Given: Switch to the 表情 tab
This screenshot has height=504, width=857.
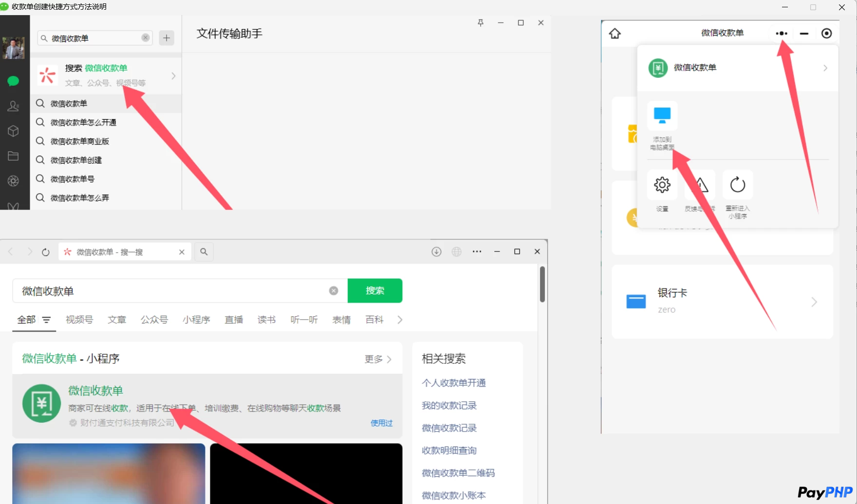Looking at the screenshot, I should pos(341,320).
